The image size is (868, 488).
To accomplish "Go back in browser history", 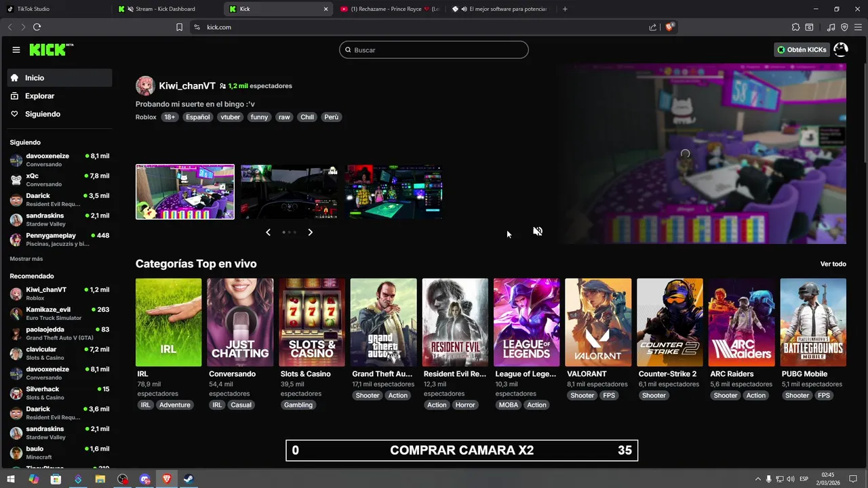I will pyautogui.click(x=9, y=27).
